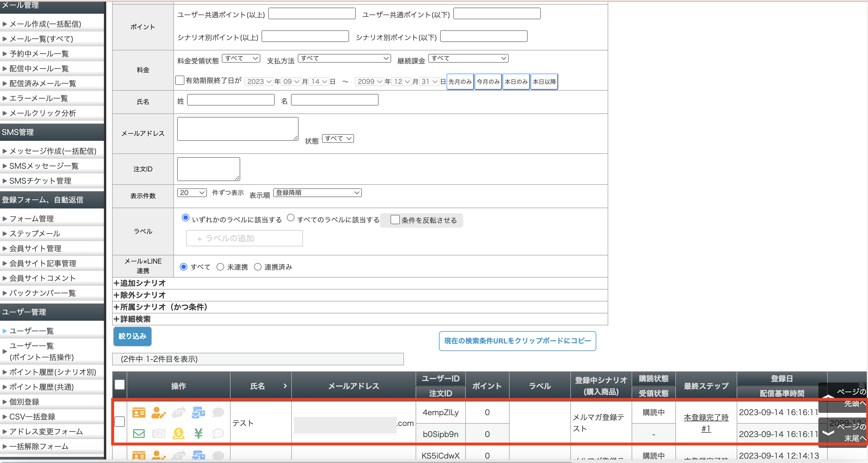The image size is (868, 463).
Task: Open the 支払方法 dropdown
Action: (x=344, y=58)
